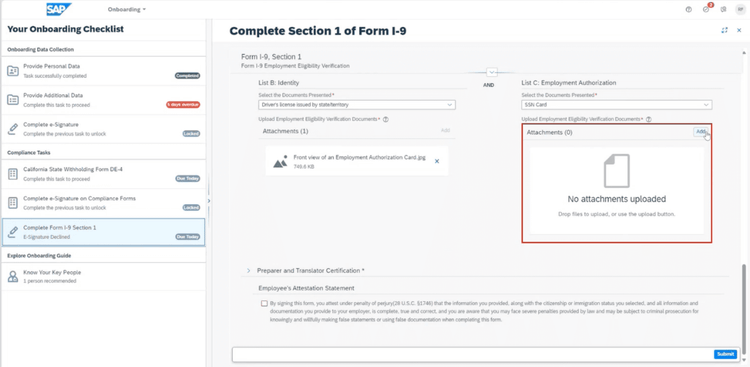Click help icon beside List C upload label
The width and height of the screenshot is (750, 367).
649,119
